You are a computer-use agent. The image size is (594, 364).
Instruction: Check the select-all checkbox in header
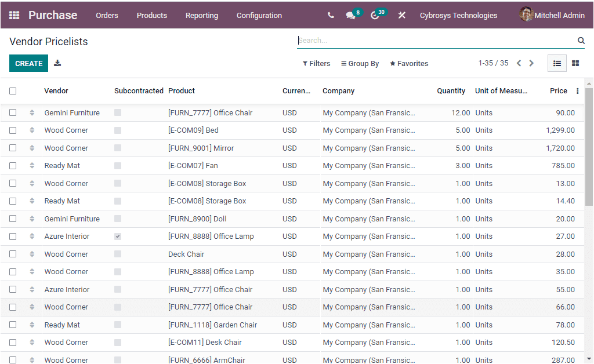[13, 91]
